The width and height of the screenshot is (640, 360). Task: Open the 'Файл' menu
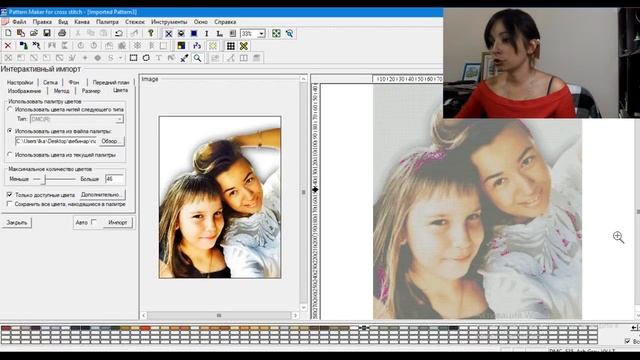coord(19,22)
